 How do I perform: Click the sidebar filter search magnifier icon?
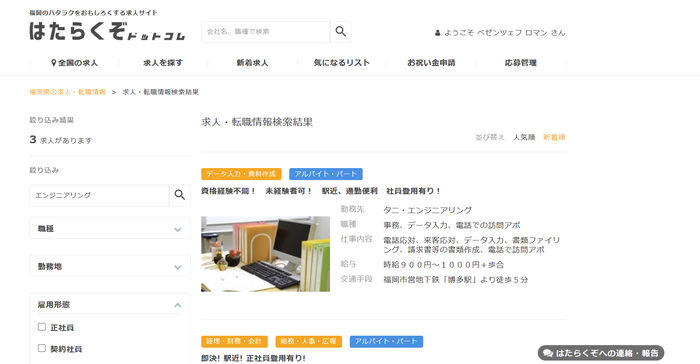180,195
